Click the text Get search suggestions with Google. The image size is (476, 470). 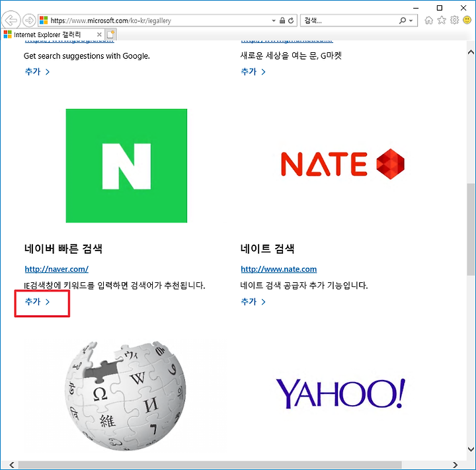(x=87, y=56)
